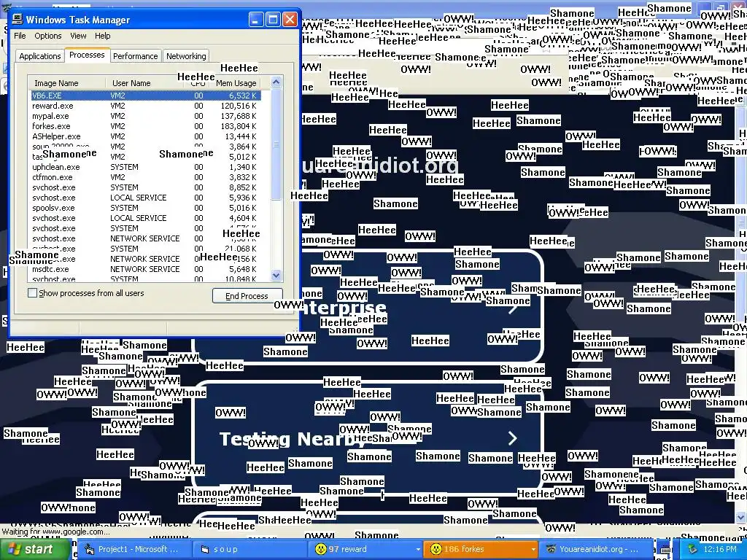
Task: Open the Options menu in Task Manager
Action: click(47, 36)
